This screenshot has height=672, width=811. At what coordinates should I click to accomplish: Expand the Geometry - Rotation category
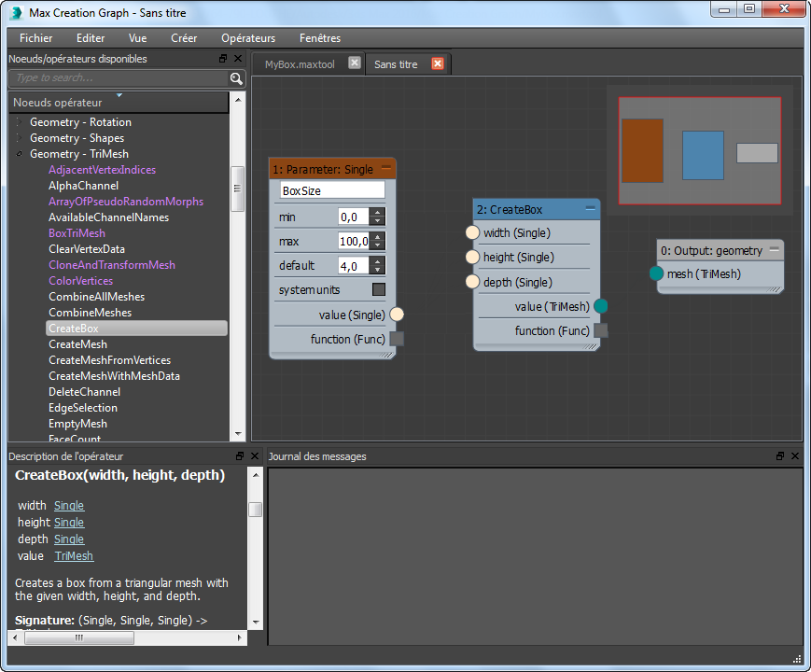tap(18, 122)
